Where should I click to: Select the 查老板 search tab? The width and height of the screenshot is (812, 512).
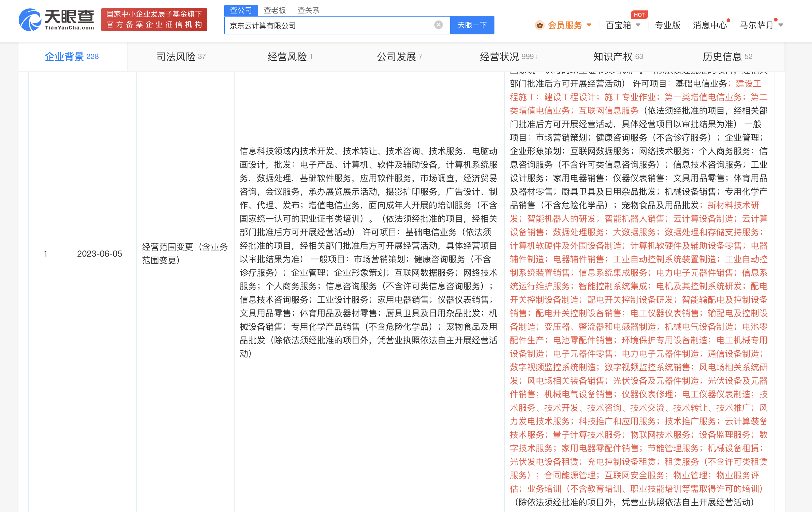click(275, 10)
